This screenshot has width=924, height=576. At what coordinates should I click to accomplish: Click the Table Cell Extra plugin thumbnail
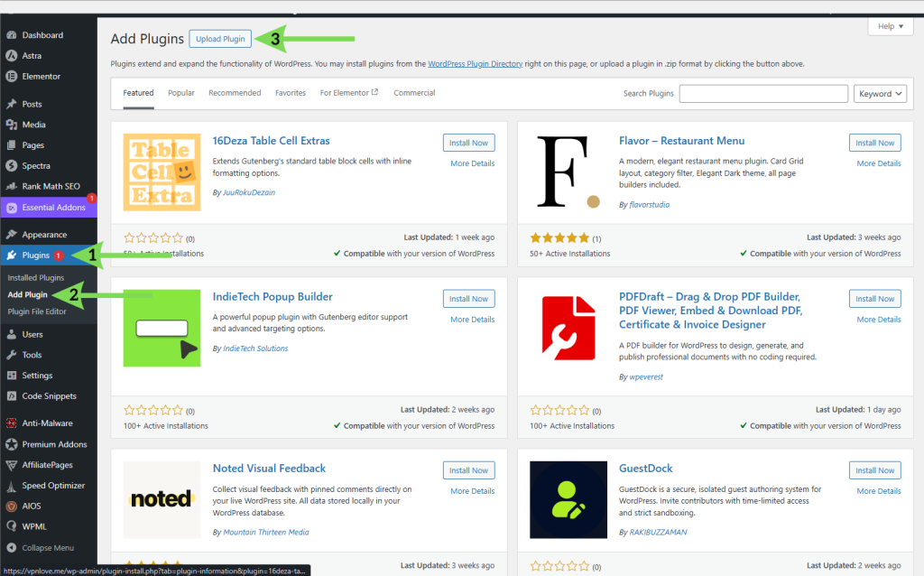coord(162,172)
